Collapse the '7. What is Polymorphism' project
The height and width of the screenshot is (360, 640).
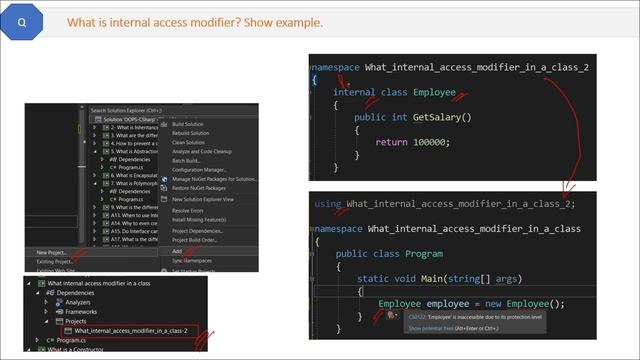point(95,183)
